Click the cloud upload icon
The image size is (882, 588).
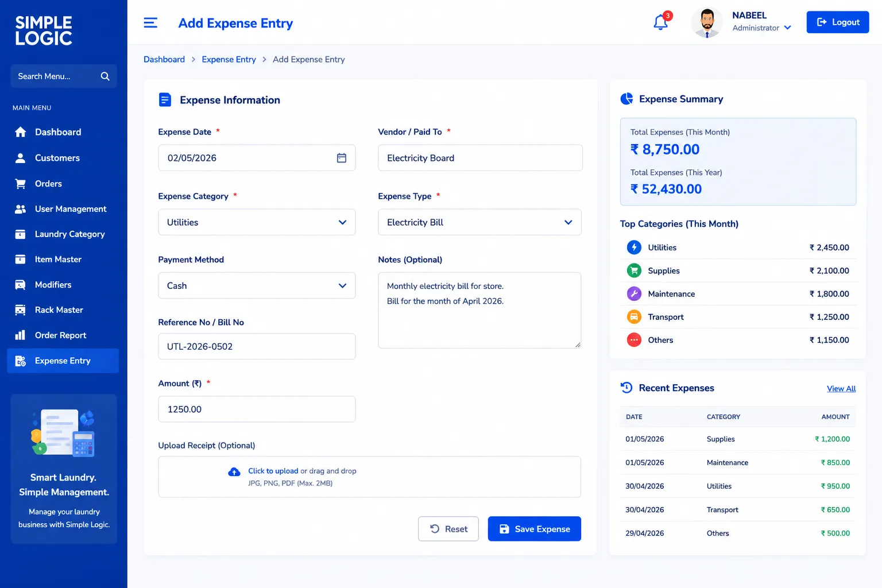[234, 472]
